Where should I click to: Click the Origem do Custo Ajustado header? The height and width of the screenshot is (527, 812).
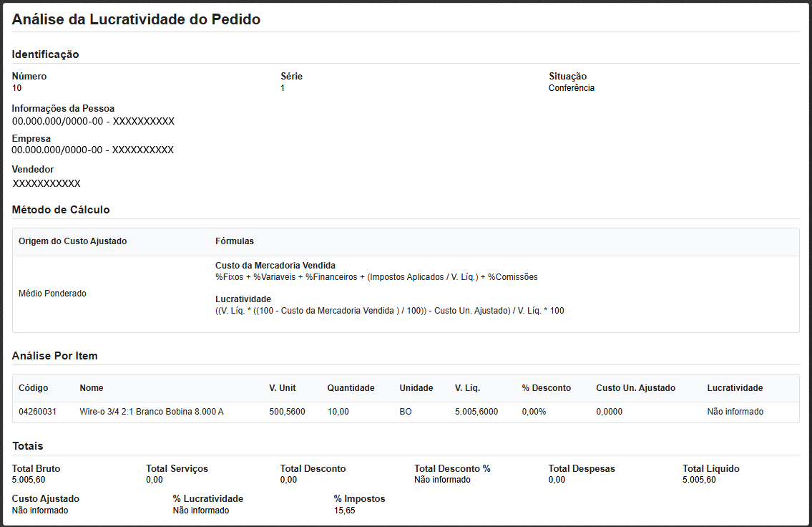pos(72,241)
